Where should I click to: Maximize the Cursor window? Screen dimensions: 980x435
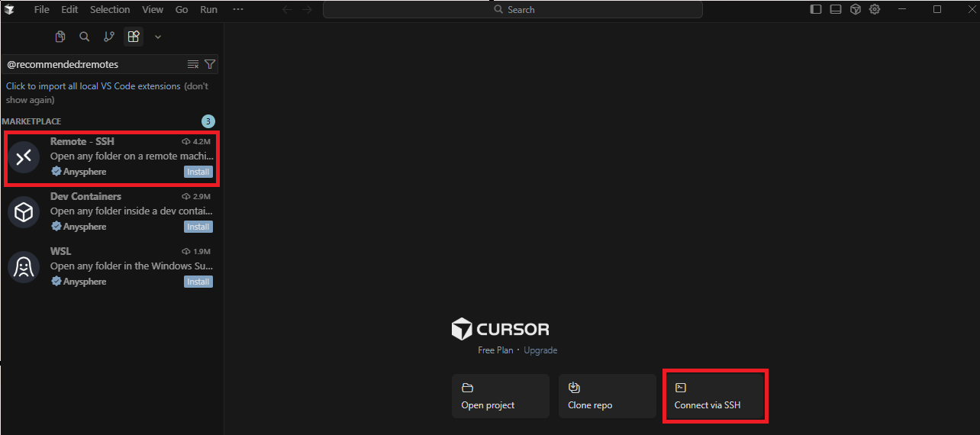pyautogui.click(x=937, y=9)
